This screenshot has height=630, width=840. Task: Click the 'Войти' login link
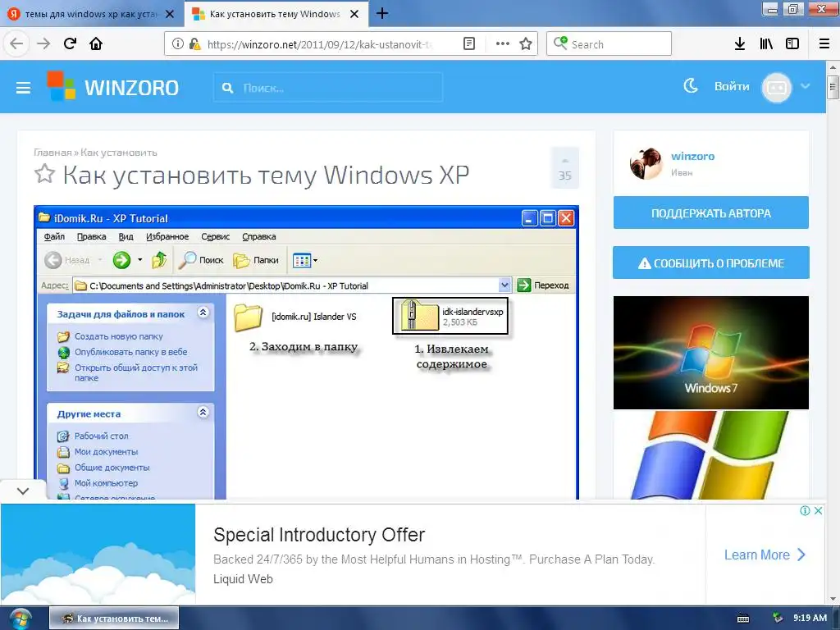(732, 86)
